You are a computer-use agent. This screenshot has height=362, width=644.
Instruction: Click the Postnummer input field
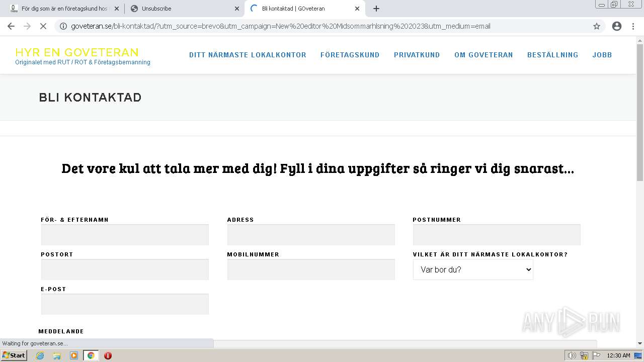click(x=497, y=235)
